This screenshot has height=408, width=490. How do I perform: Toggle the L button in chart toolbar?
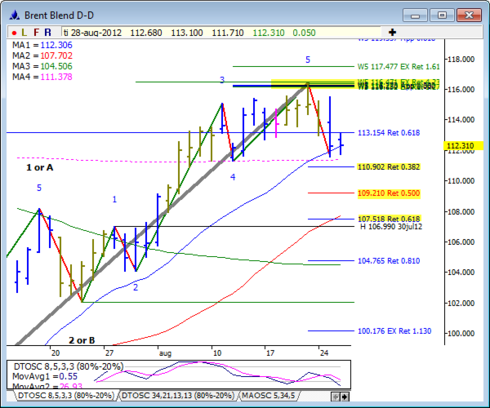[x=24, y=33]
